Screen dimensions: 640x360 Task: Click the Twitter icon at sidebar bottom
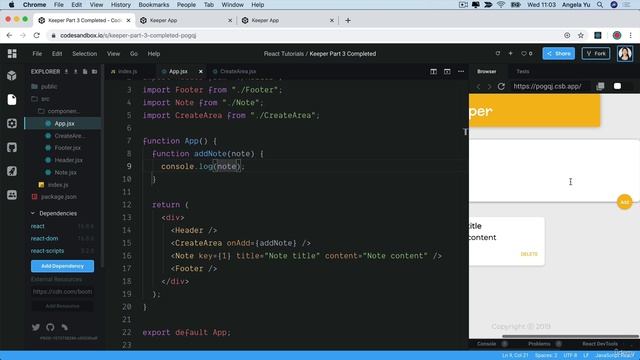click(x=36, y=327)
